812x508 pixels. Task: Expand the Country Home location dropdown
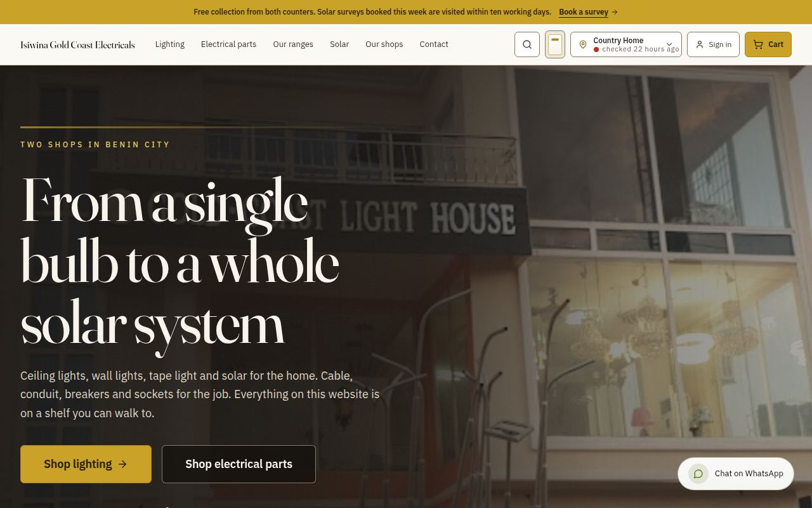tap(626, 44)
